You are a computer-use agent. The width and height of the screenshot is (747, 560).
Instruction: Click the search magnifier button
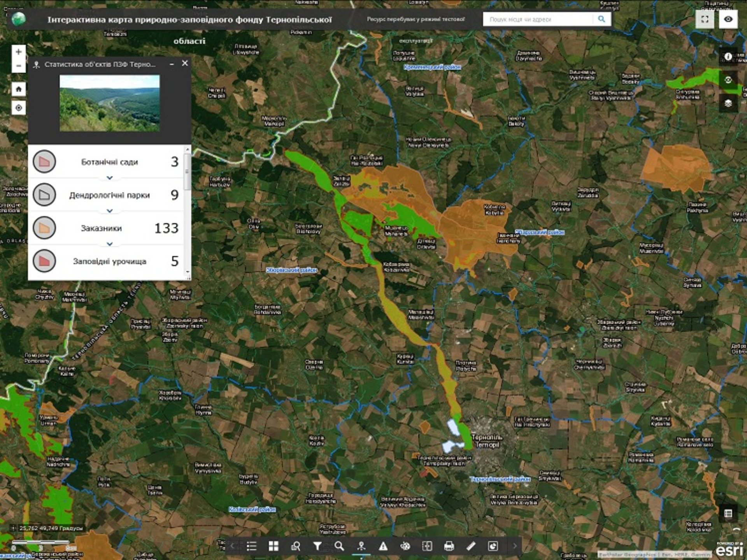pos(601,19)
